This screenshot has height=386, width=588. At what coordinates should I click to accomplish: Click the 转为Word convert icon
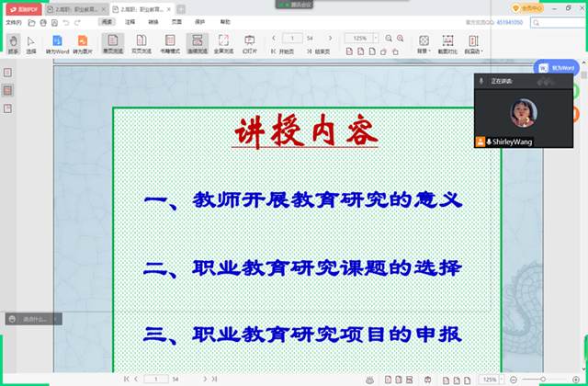pyautogui.click(x=57, y=42)
